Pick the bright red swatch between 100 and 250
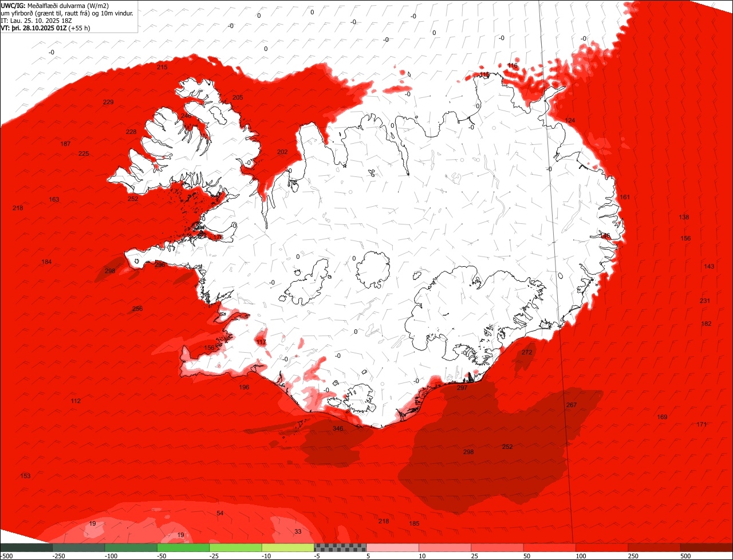733x560 pixels. (x=602, y=547)
